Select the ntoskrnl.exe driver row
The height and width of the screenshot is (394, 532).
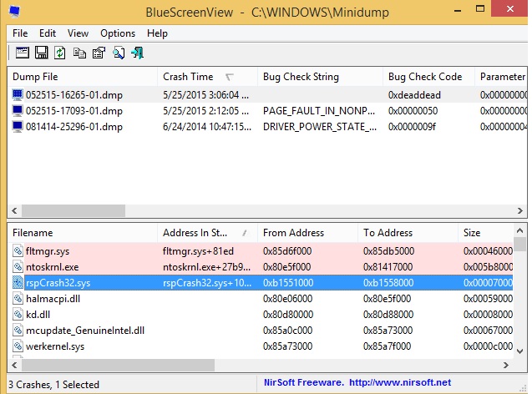pos(261,267)
